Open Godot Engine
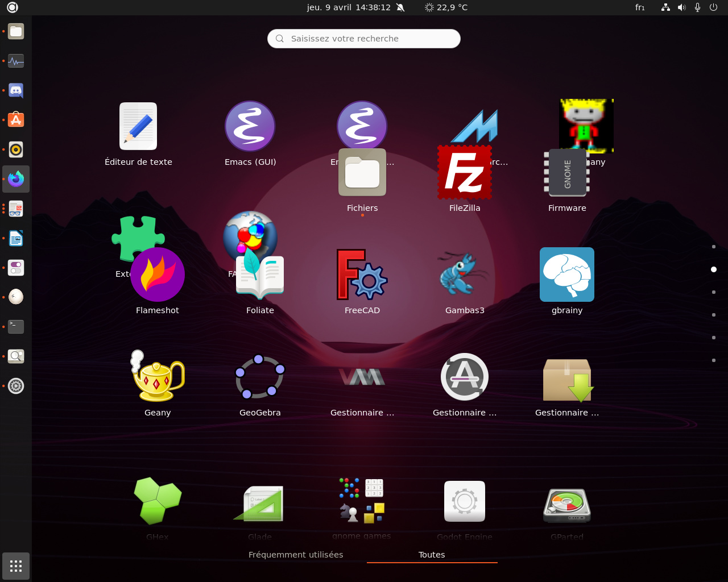This screenshot has width=728, height=582. coord(464,501)
